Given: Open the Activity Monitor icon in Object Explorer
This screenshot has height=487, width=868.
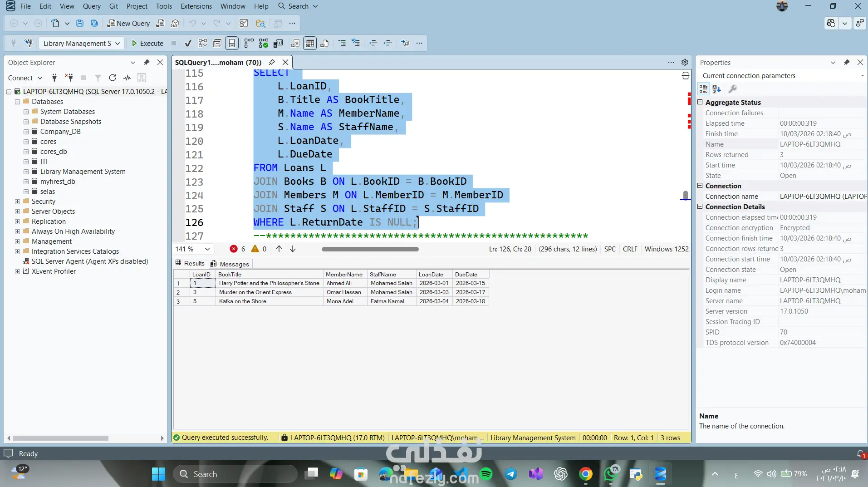Looking at the screenshot, I should coord(127,78).
